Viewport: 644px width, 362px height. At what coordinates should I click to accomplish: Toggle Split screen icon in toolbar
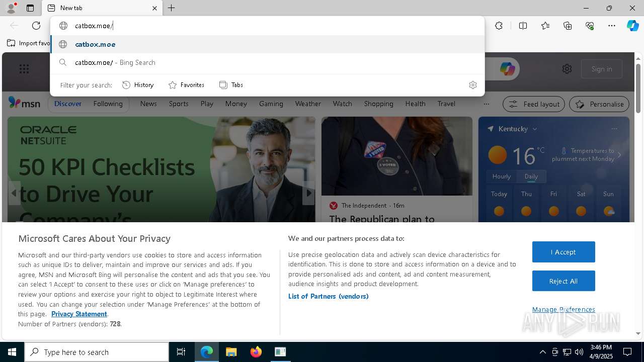point(523,26)
